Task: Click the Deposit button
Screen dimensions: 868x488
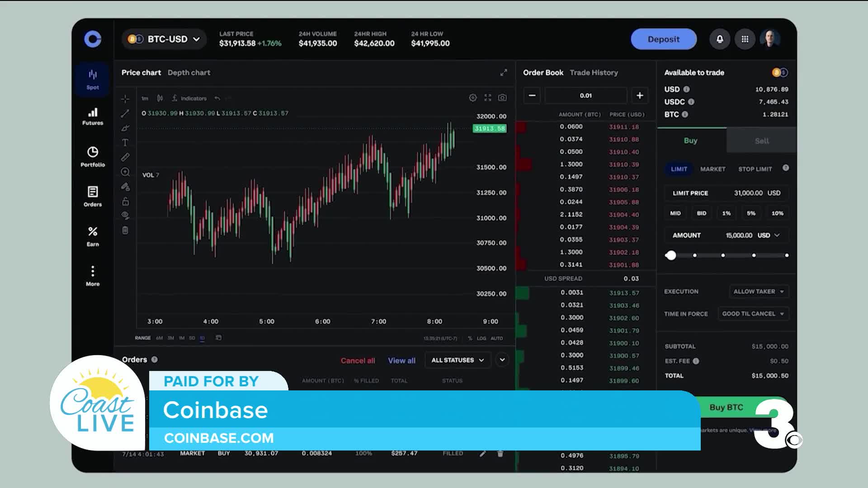Action: click(664, 39)
